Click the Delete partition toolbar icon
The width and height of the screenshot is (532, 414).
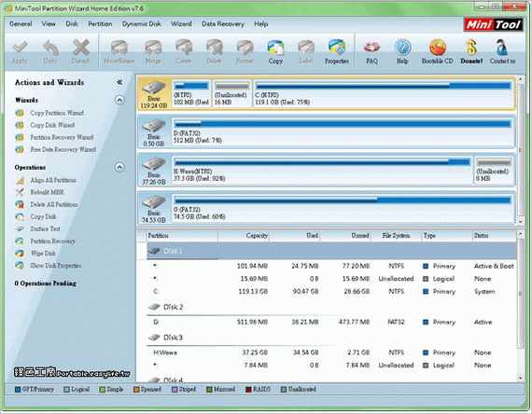click(215, 48)
